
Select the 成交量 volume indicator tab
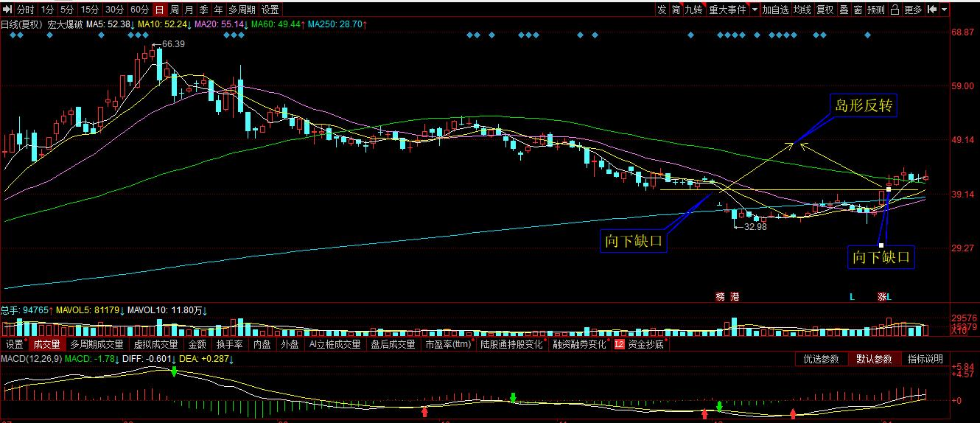(x=46, y=344)
